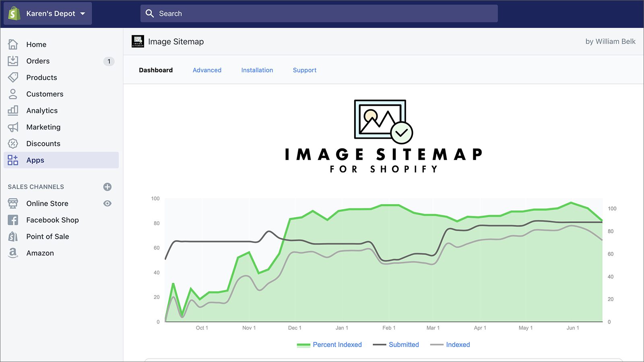The image size is (644, 362).
Task: Click into the Search field
Action: 319,14
